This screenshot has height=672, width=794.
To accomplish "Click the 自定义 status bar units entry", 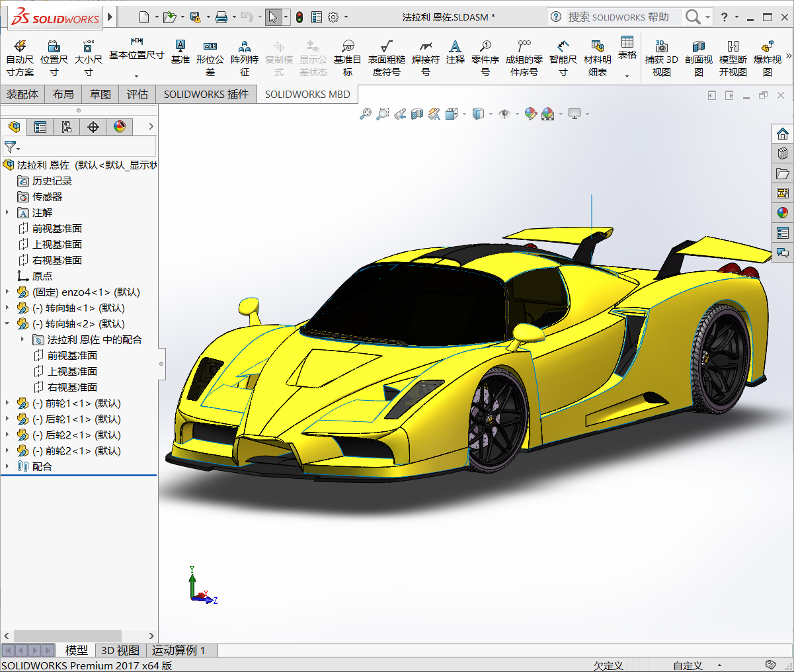I will tap(688, 665).
